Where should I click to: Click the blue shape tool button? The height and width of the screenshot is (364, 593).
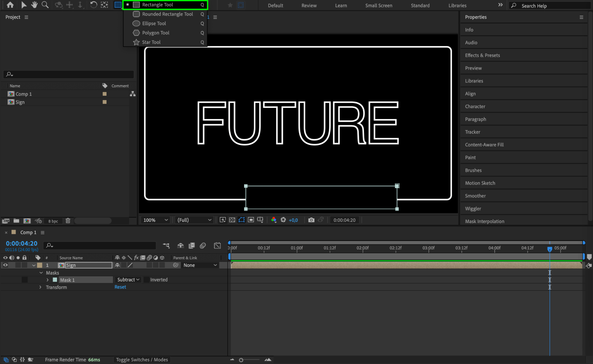pos(118,5)
